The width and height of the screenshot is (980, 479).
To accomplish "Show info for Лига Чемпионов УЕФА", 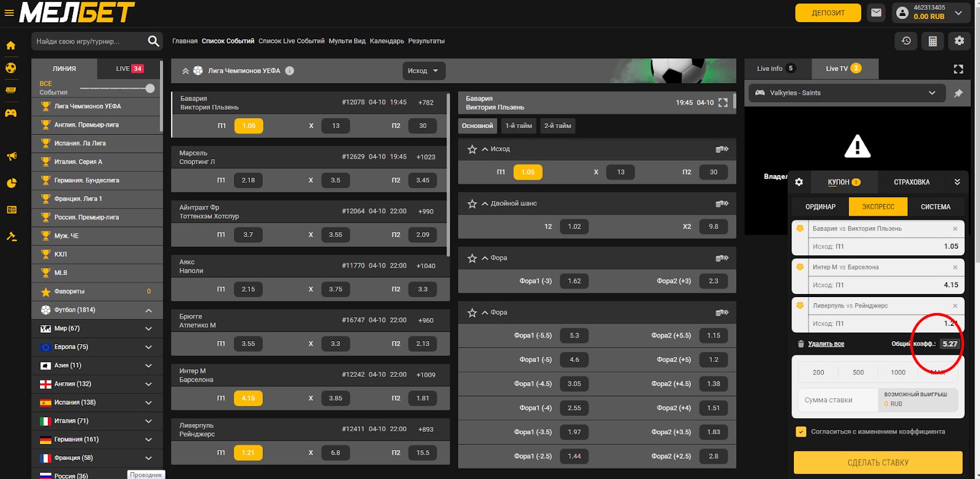I will (290, 71).
